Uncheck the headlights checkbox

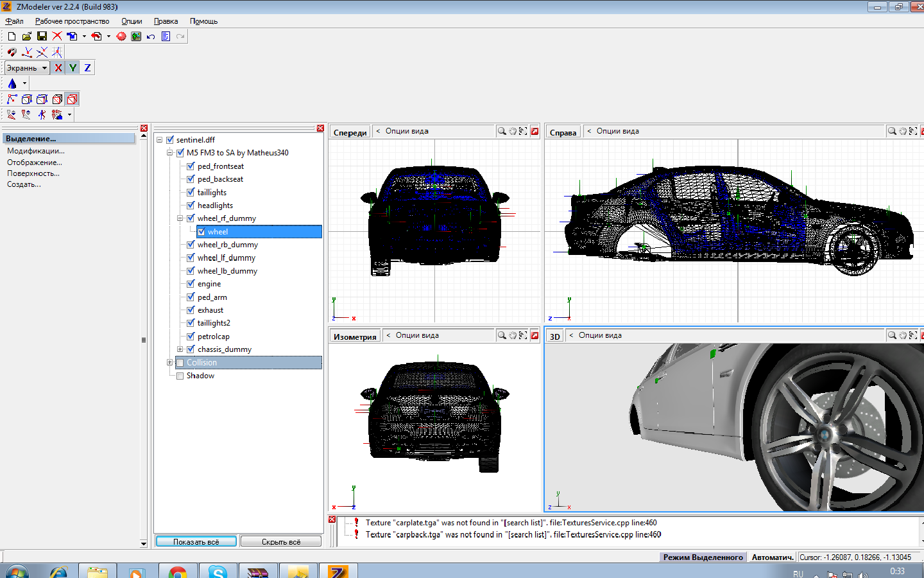[x=191, y=206]
